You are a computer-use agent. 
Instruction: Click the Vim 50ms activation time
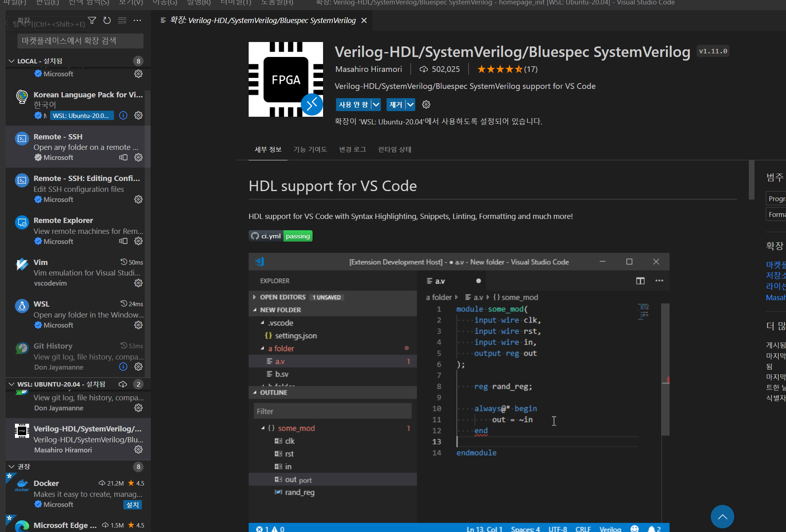(x=132, y=262)
